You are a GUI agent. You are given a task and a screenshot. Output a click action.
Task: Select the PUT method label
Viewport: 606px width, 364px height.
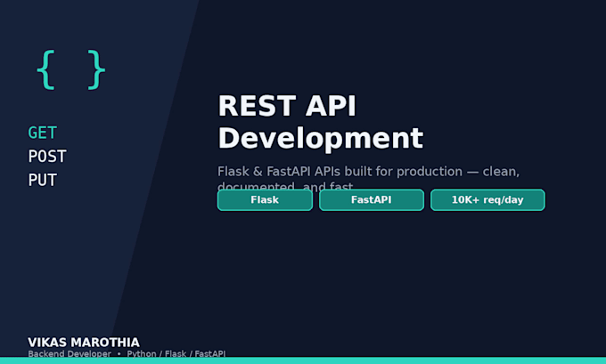[x=43, y=180]
